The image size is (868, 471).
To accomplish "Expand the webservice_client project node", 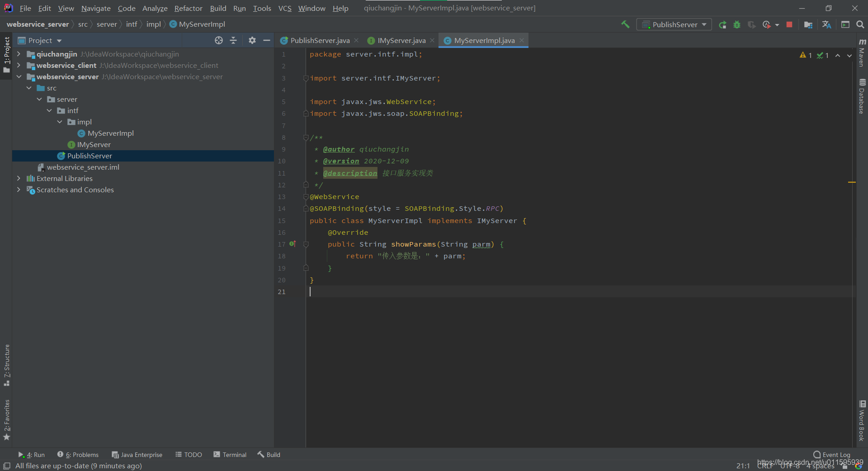I will point(19,65).
